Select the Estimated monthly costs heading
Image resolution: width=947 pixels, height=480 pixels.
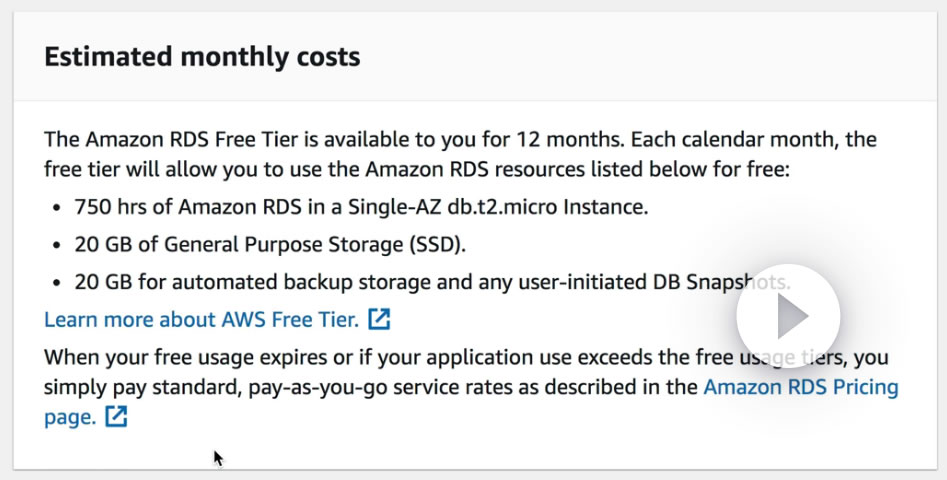point(202,57)
